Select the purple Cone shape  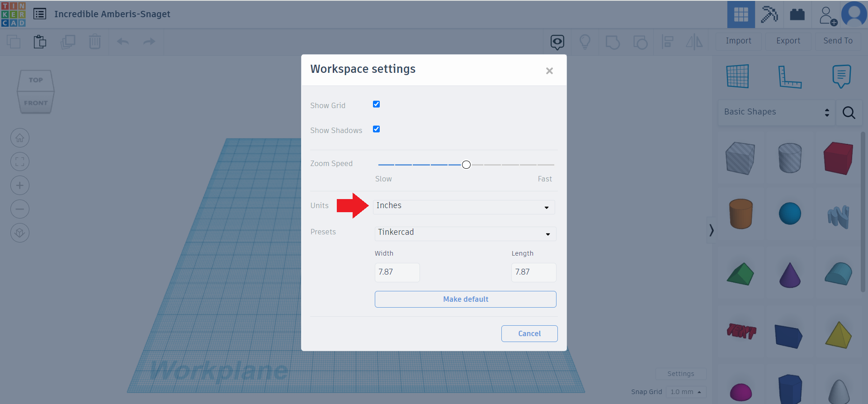click(790, 275)
